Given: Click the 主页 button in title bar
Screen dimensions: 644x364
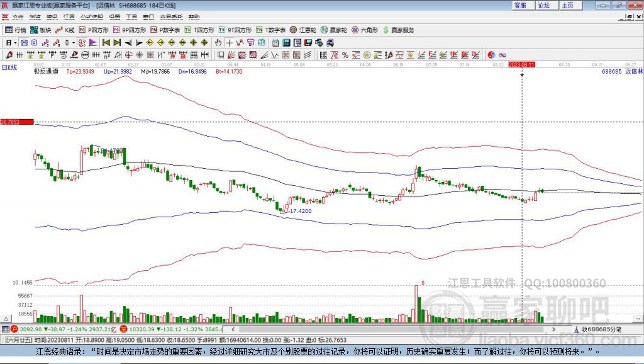Looking at the screenshot, I should tap(571, 5).
